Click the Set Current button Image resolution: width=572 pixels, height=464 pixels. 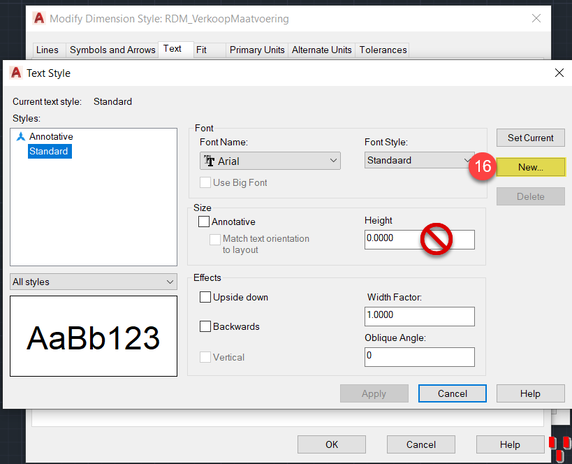pos(530,138)
